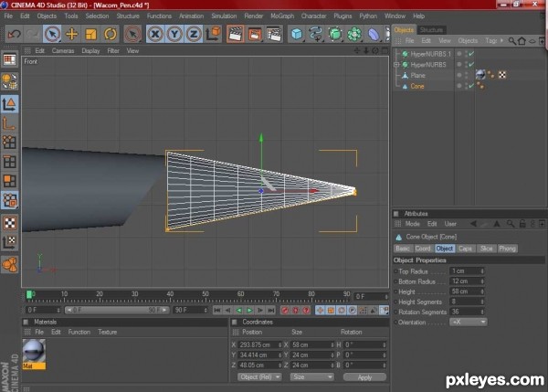Click the Coord attribute tab
This screenshot has width=548, height=392.
click(x=423, y=249)
